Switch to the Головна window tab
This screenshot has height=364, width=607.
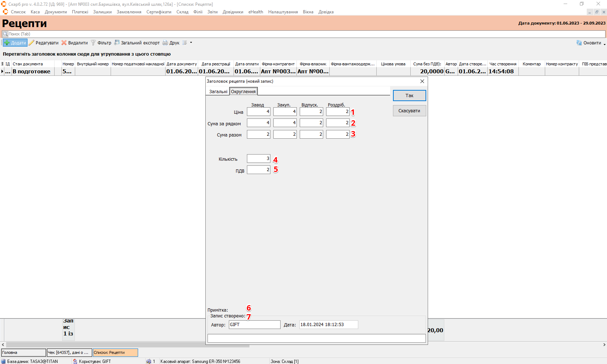pos(23,352)
